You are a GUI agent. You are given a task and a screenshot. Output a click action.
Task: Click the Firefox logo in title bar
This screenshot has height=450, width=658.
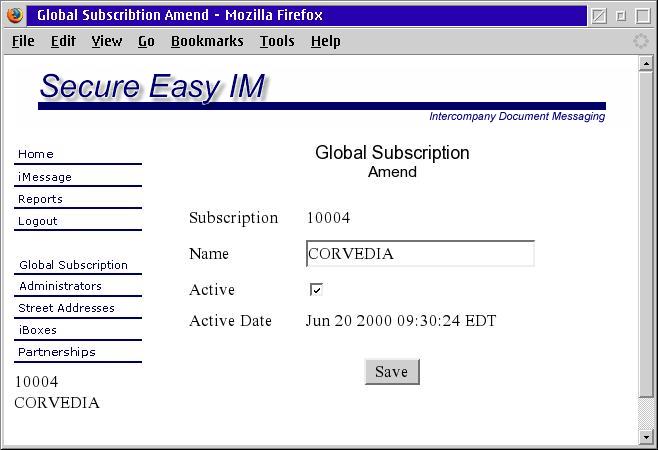pos(14,15)
